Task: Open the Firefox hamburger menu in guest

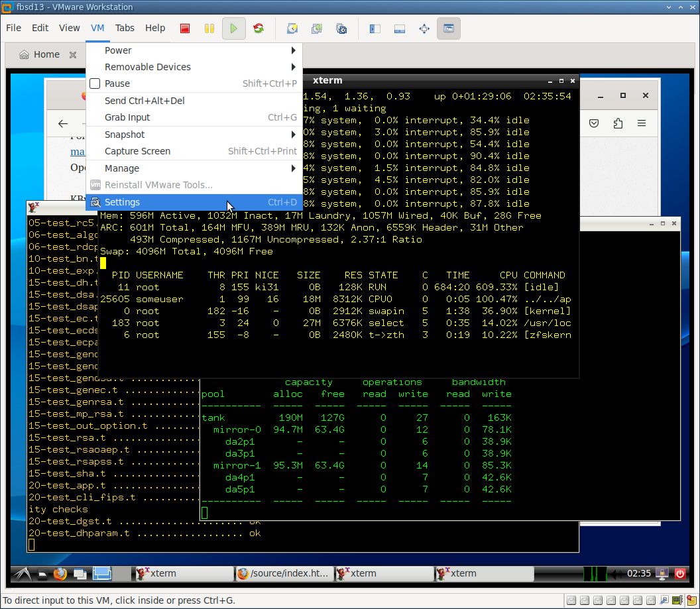Action: (x=642, y=123)
